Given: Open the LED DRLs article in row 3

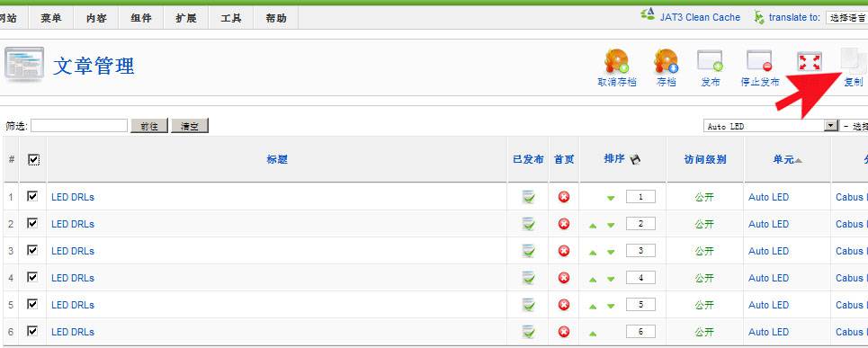Looking at the screenshot, I should point(73,251).
